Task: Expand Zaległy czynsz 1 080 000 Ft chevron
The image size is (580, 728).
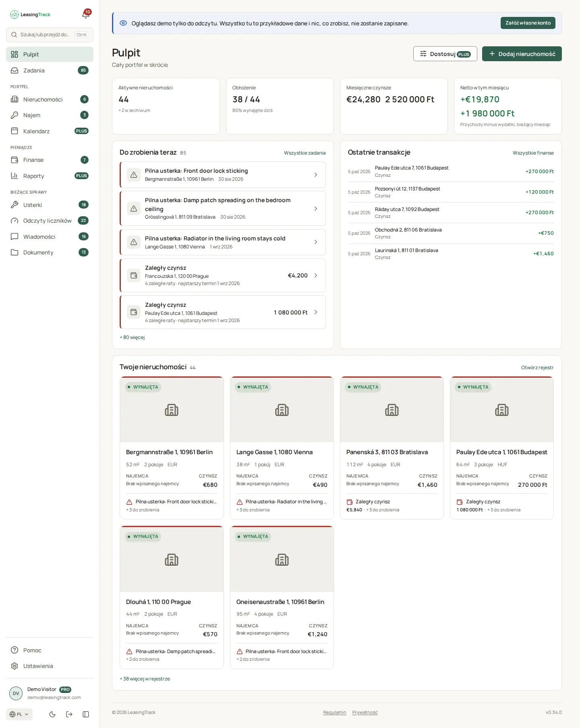Action: (x=316, y=312)
